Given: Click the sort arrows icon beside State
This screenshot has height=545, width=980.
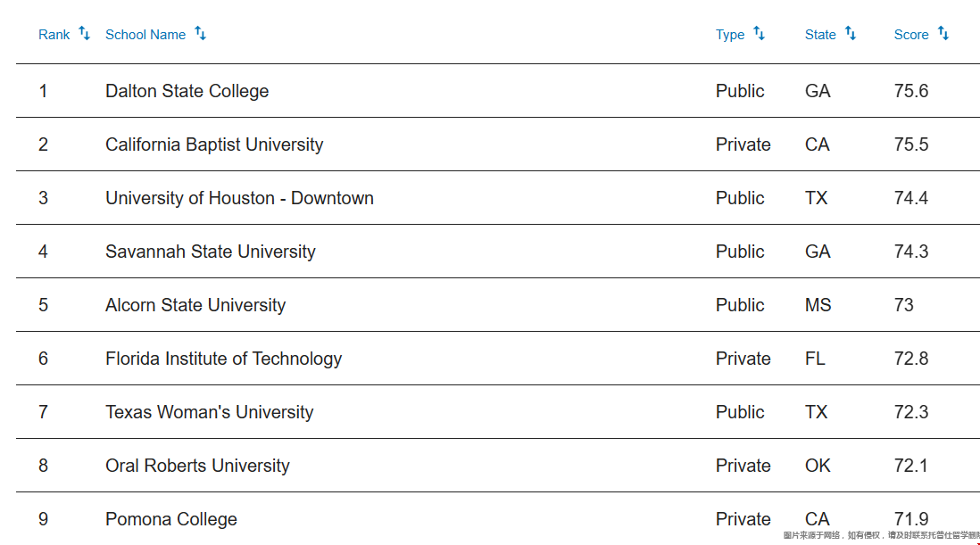Looking at the screenshot, I should (851, 33).
